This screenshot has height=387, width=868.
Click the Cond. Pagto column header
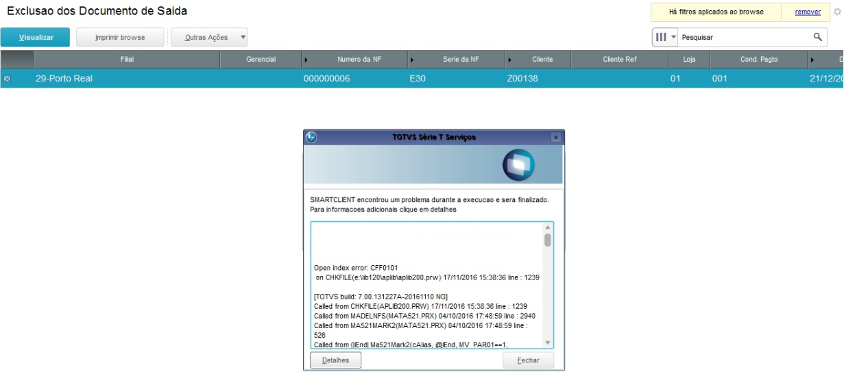[x=758, y=60]
